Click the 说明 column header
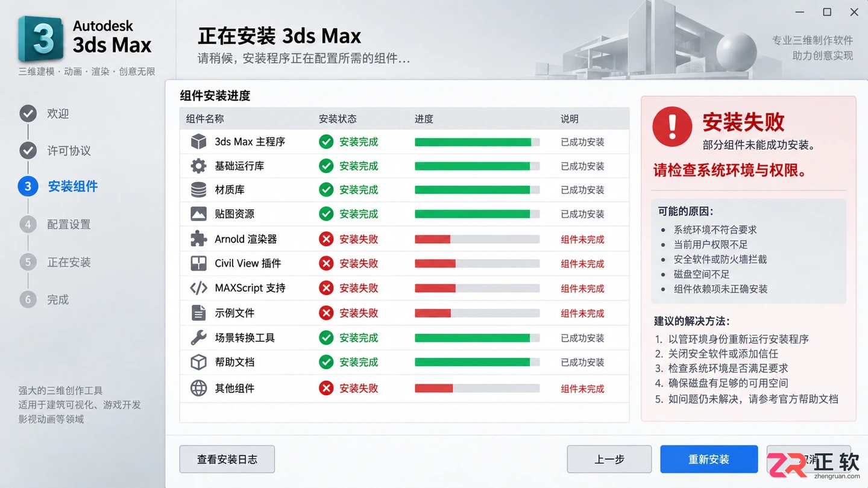Image resolution: width=868 pixels, height=488 pixels. 570,119
